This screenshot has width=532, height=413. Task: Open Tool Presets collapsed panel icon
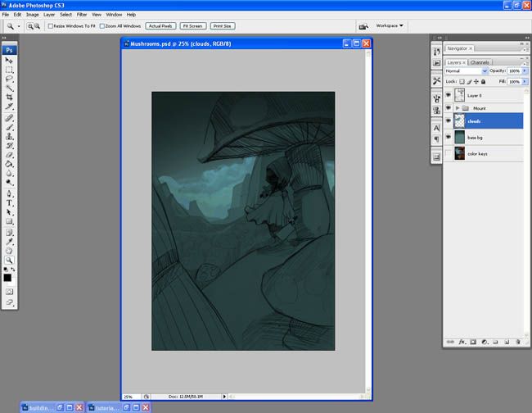click(x=437, y=81)
